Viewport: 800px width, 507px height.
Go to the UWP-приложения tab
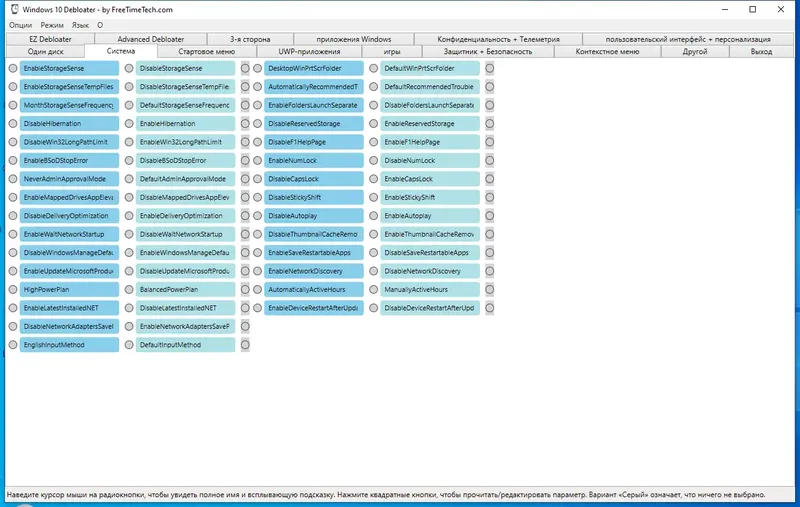[x=309, y=52]
